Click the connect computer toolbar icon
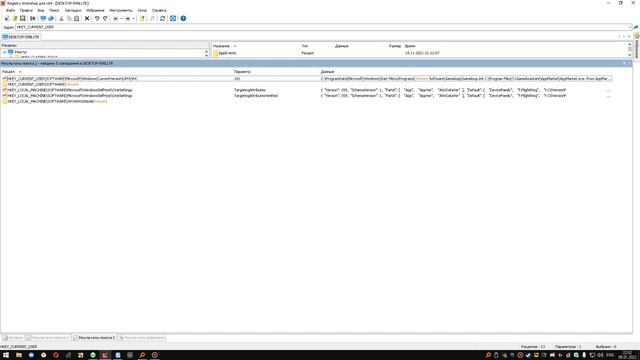The width and height of the screenshot is (640, 360). point(43,18)
